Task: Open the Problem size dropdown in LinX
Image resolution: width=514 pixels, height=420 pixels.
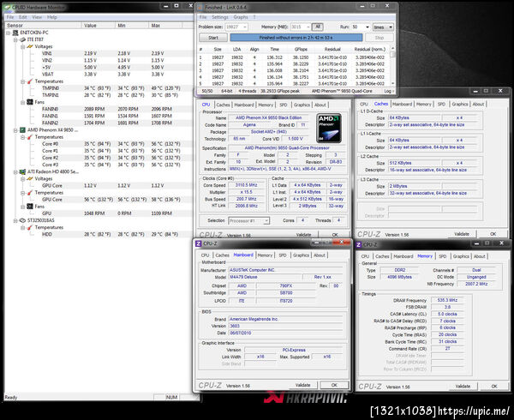Action: click(245, 27)
